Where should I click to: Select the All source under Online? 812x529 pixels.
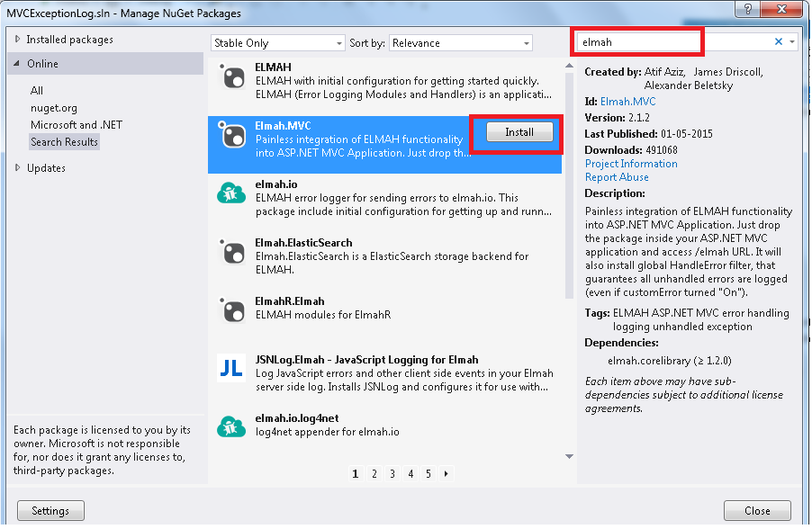pyautogui.click(x=37, y=91)
